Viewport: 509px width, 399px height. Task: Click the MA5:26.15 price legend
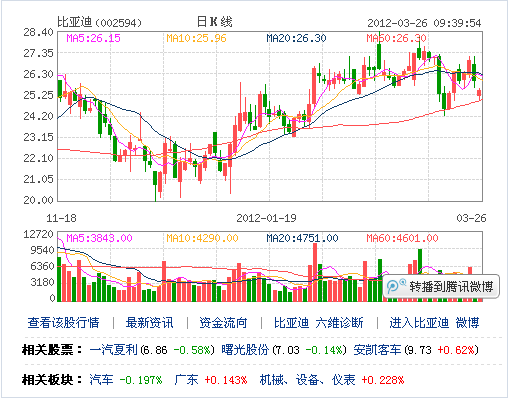tap(94, 38)
